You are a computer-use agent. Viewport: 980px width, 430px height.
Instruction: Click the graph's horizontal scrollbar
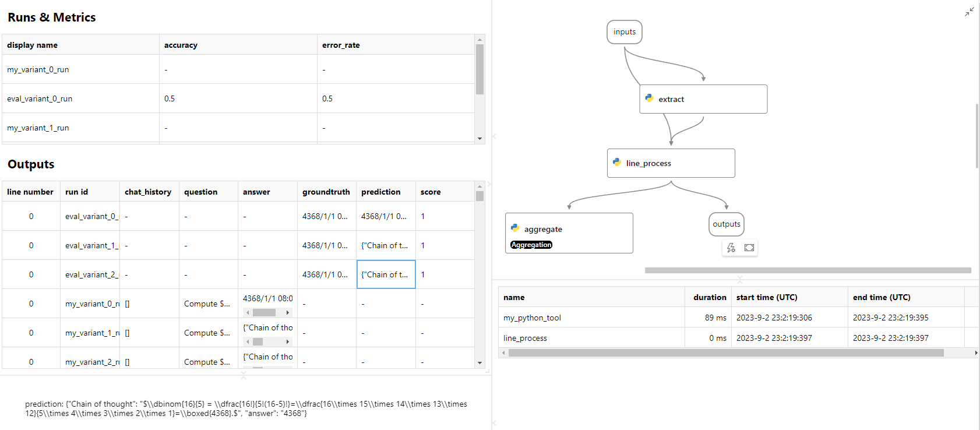coord(807,270)
